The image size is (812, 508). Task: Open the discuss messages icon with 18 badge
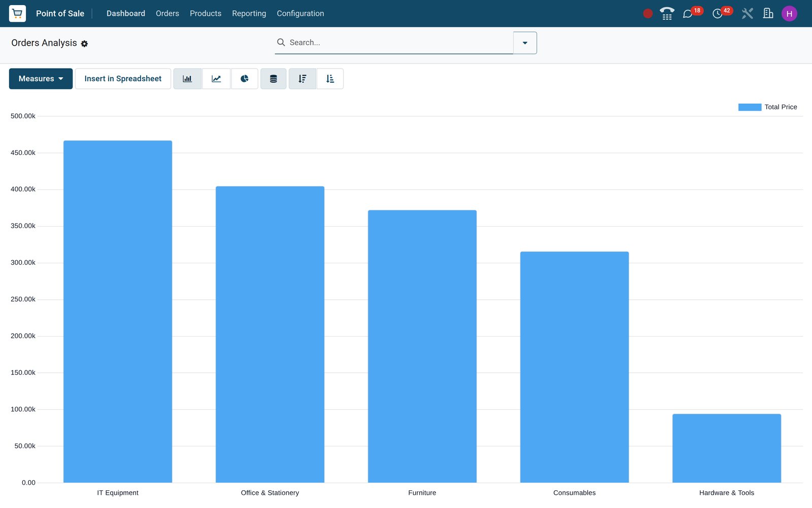(688, 14)
